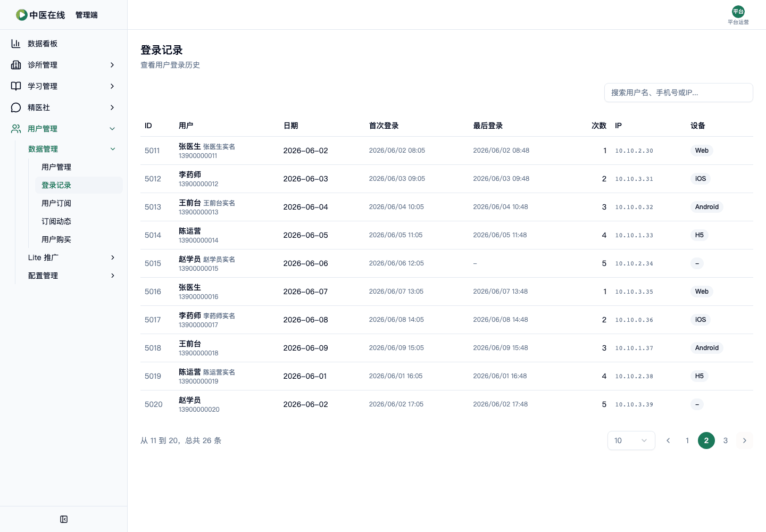Expand the 诊所管理 chevron

coord(112,65)
